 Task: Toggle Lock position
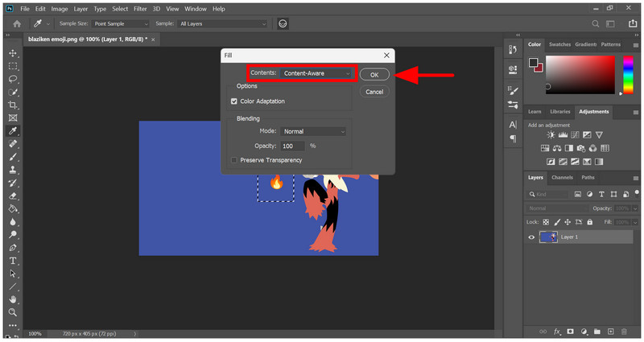(568, 222)
